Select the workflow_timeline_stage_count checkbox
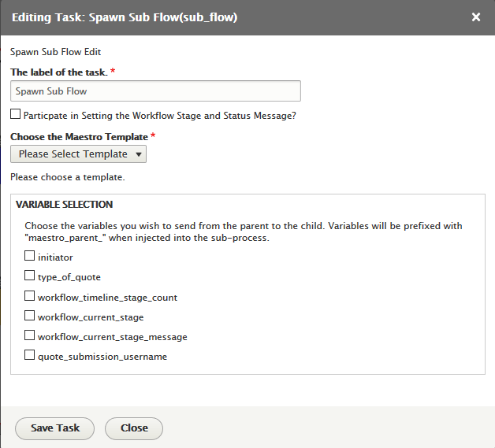This screenshot has width=495, height=448. (30, 297)
